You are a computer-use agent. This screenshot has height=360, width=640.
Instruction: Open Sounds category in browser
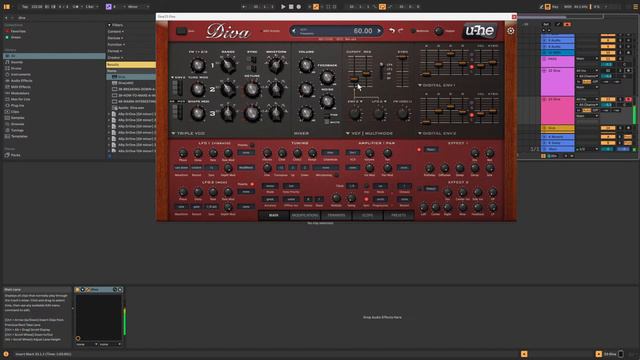17,62
